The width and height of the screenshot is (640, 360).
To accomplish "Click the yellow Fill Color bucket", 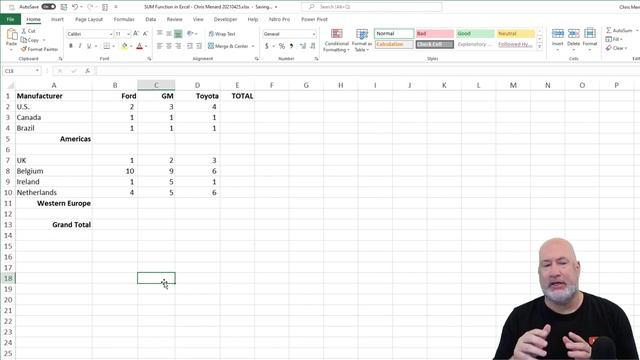I will pyautogui.click(x=124, y=46).
